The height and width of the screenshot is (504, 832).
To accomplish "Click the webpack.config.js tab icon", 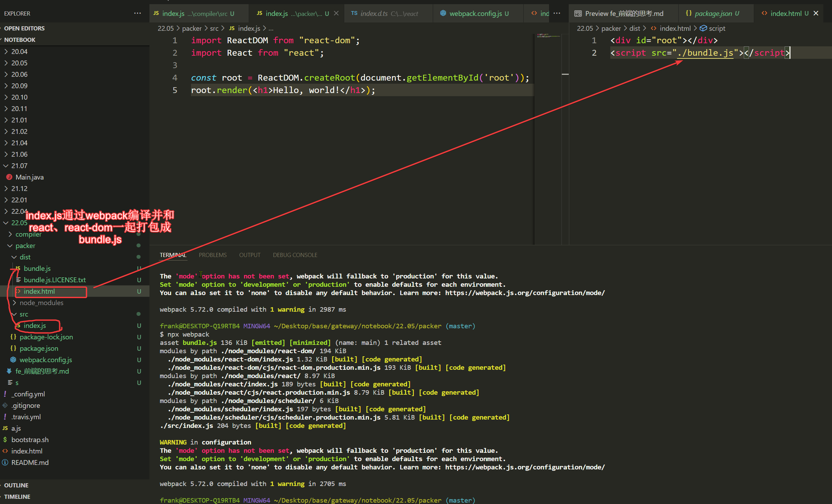I will 443,13.
